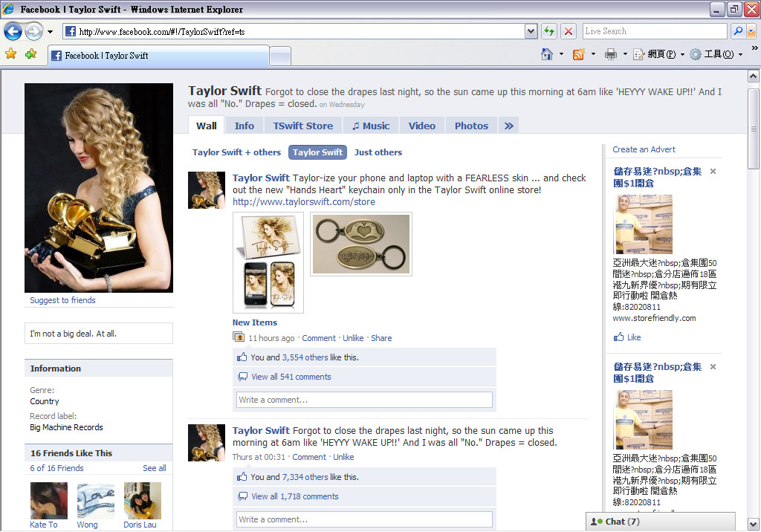Click the Refresh page icon
The height and width of the screenshot is (532, 761).
click(549, 31)
